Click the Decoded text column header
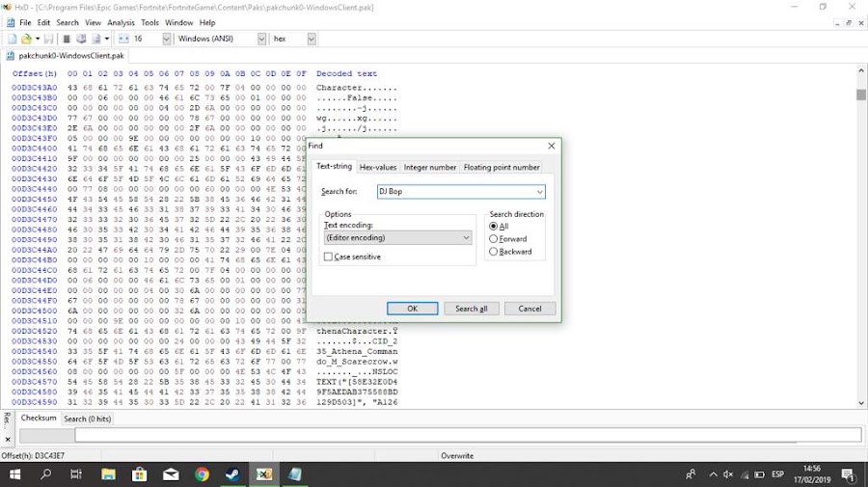868x487 pixels. click(346, 73)
